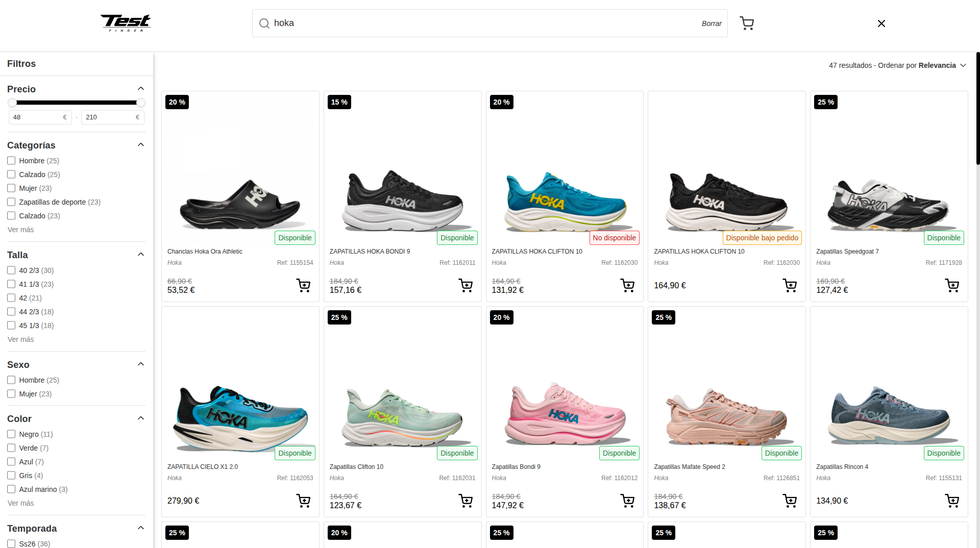Add Zapatillas Rincon 4 to cart
The image size is (980, 548).
952,501
